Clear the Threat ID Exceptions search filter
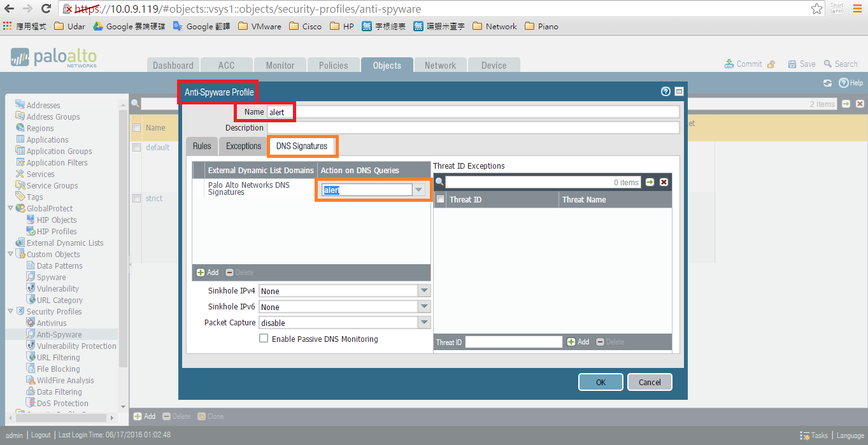 [664, 182]
